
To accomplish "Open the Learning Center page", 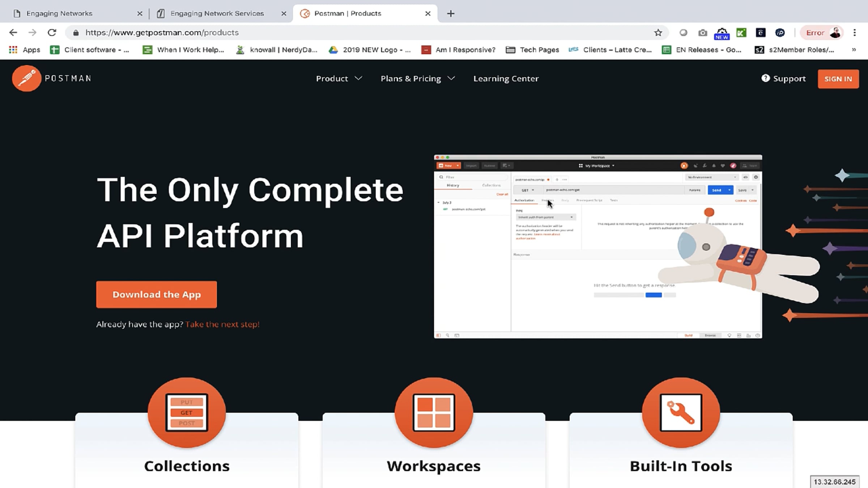I will 506,78.
